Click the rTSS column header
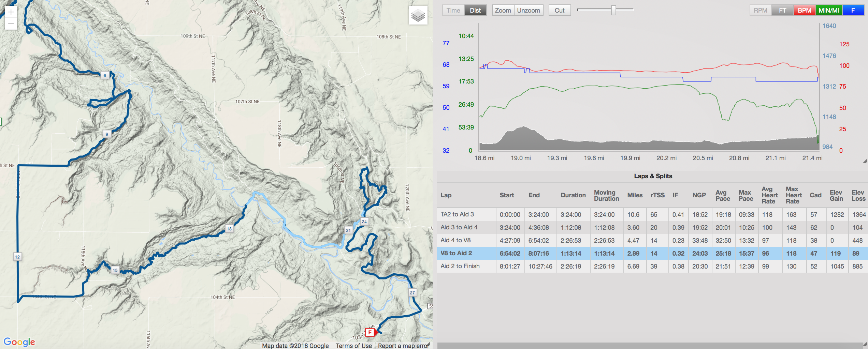This screenshot has height=349, width=868. pyautogui.click(x=657, y=195)
